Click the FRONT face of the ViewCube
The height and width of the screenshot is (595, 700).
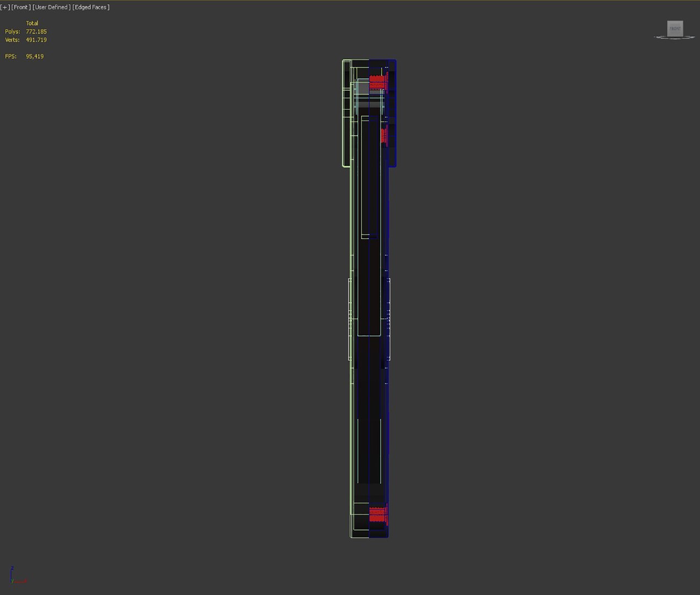(x=675, y=28)
